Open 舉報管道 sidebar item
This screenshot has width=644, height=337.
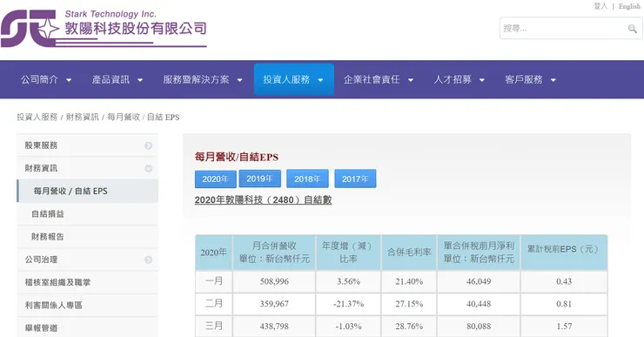(x=87, y=327)
